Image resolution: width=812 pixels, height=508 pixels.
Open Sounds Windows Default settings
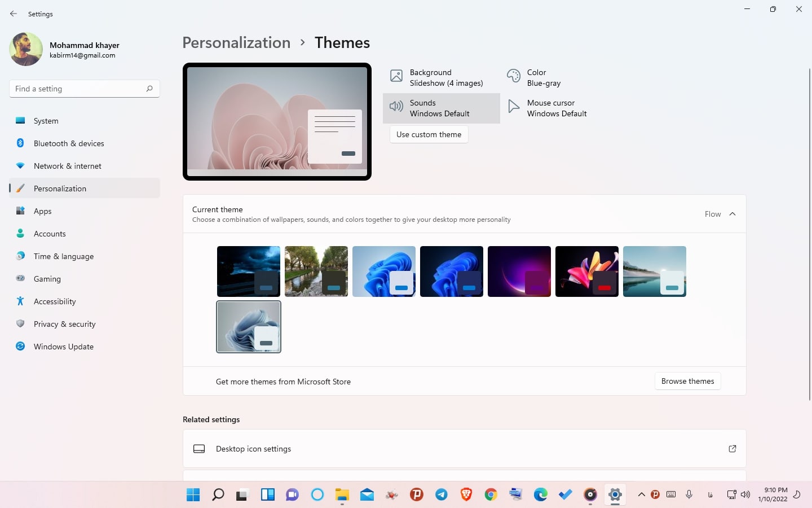point(441,108)
